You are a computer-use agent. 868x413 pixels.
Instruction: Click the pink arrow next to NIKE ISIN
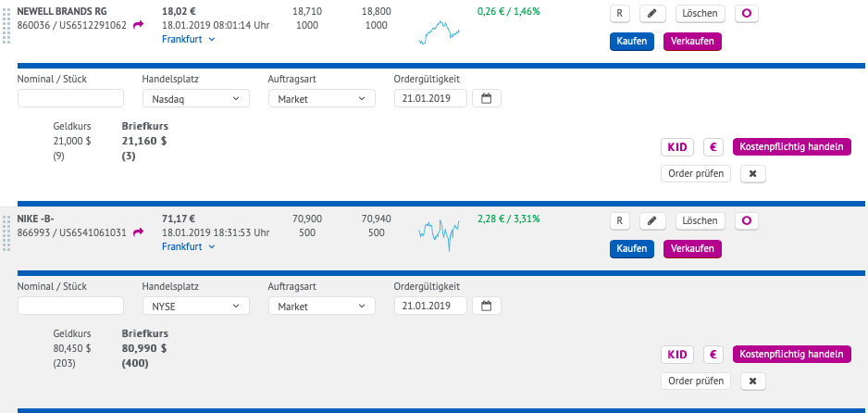[x=139, y=232]
